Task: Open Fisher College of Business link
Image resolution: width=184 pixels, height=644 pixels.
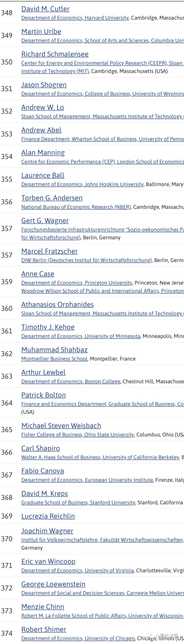Action: (x=78, y=435)
